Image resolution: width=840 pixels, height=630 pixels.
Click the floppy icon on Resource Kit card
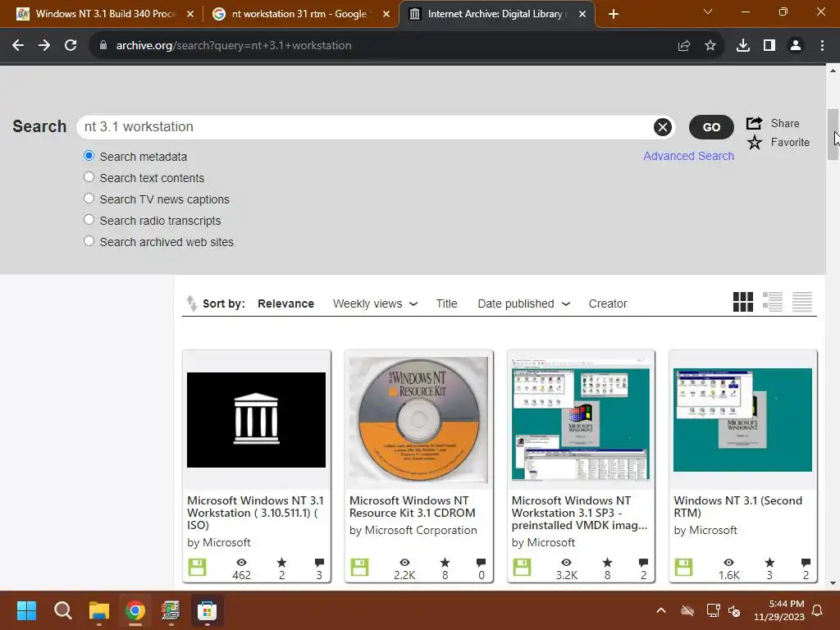tap(359, 568)
